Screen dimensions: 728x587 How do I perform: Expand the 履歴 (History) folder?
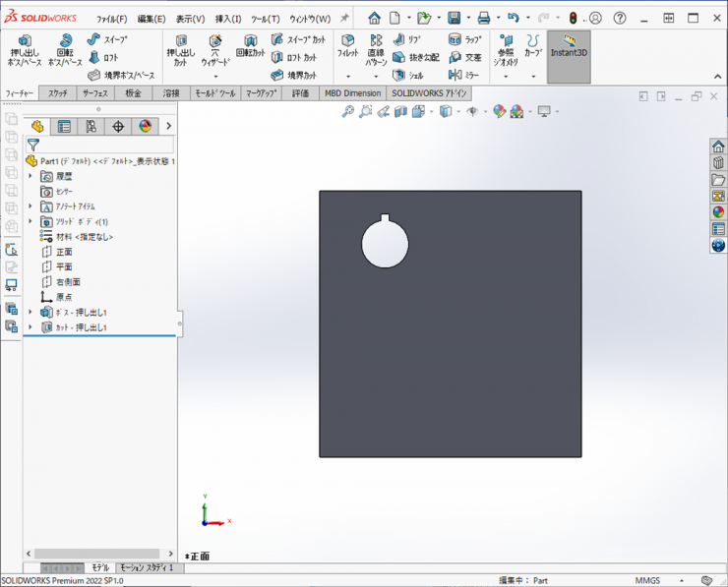point(30,176)
